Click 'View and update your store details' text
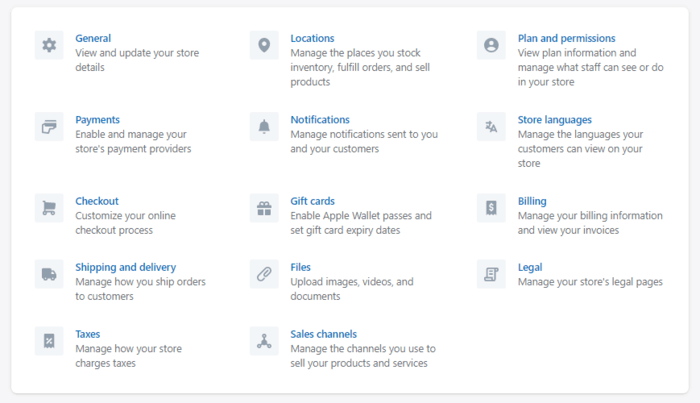Image resolution: width=700 pixels, height=403 pixels. pos(137,60)
